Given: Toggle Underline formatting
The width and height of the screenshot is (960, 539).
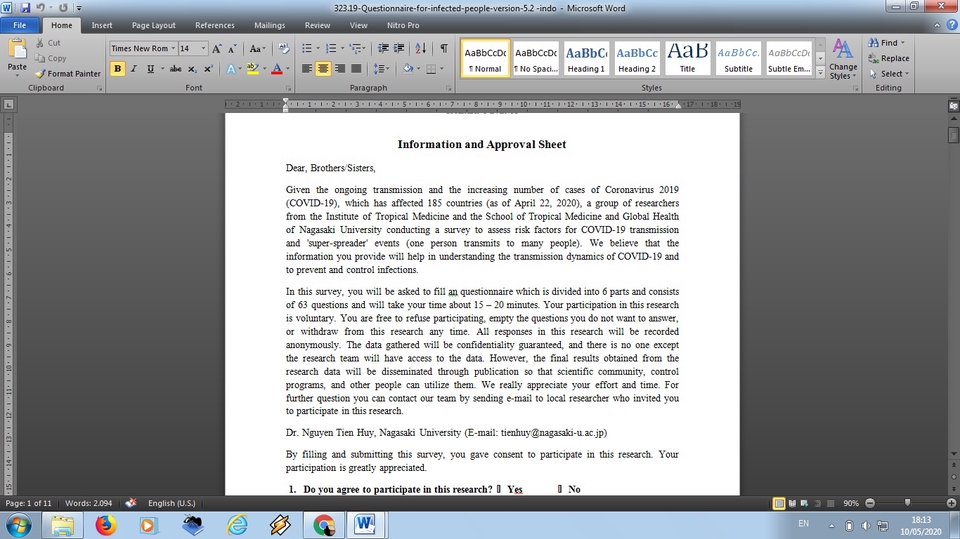Looking at the screenshot, I should tap(150, 69).
